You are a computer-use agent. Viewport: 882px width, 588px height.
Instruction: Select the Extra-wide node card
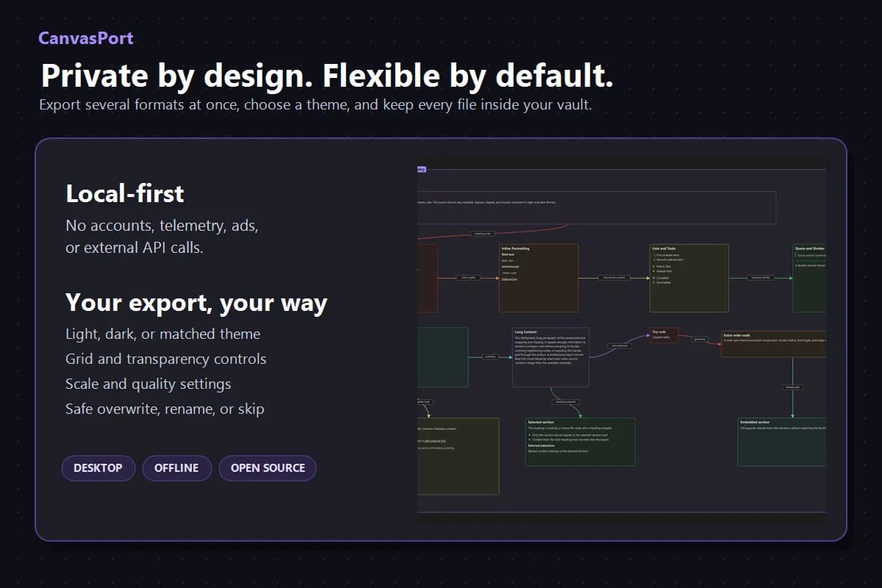click(x=774, y=344)
